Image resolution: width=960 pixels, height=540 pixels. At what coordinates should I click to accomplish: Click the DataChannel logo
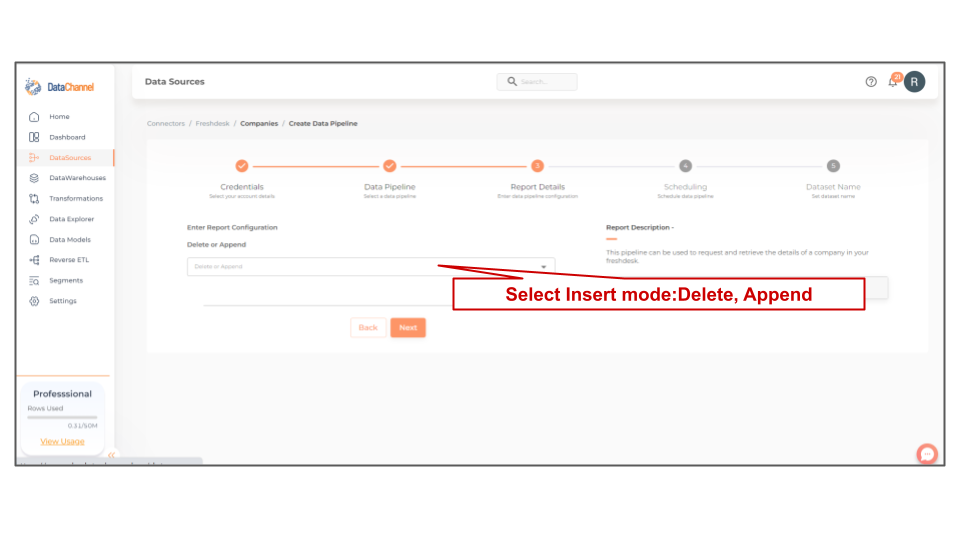point(59,87)
